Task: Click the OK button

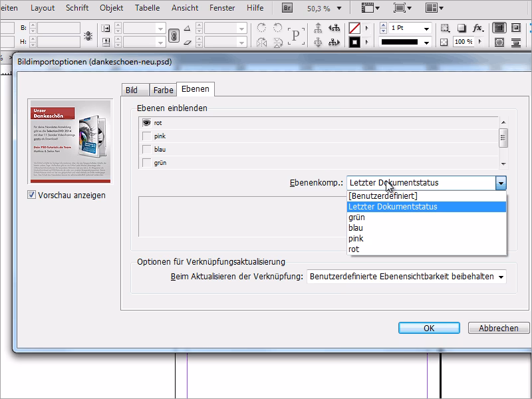Action: [429, 328]
